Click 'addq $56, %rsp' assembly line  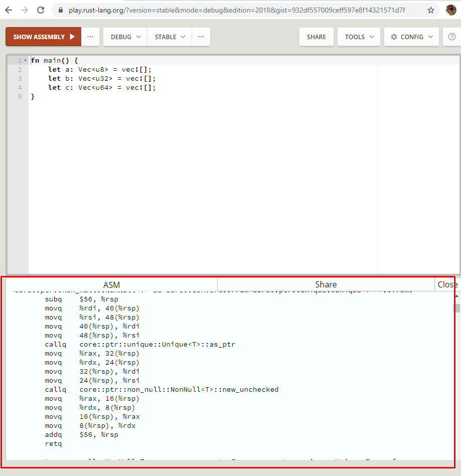tap(81, 435)
